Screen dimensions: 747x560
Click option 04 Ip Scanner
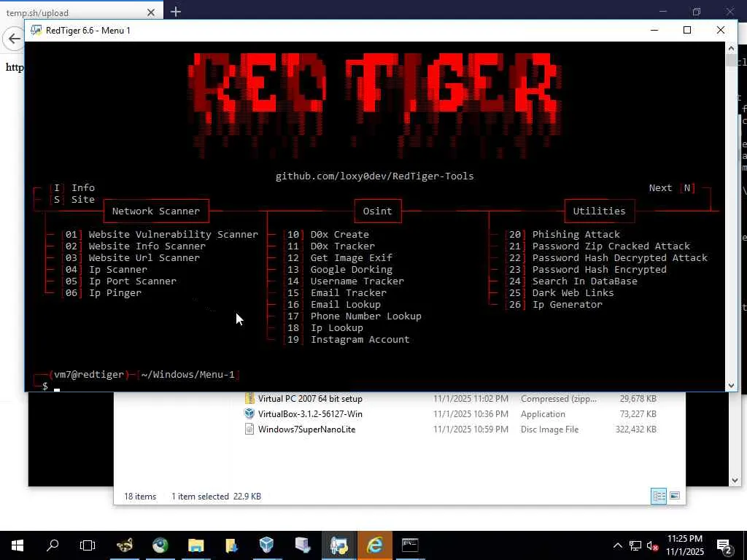pos(105,270)
